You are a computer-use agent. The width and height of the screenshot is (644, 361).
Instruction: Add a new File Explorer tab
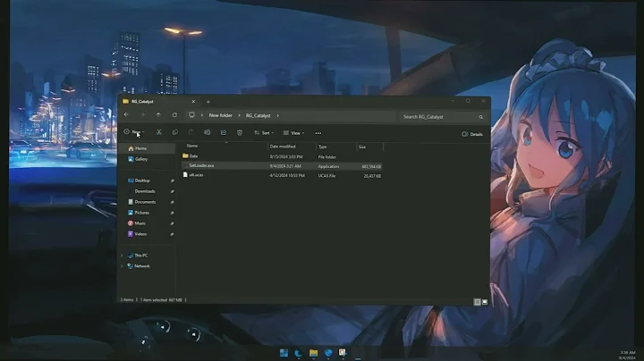click(208, 102)
